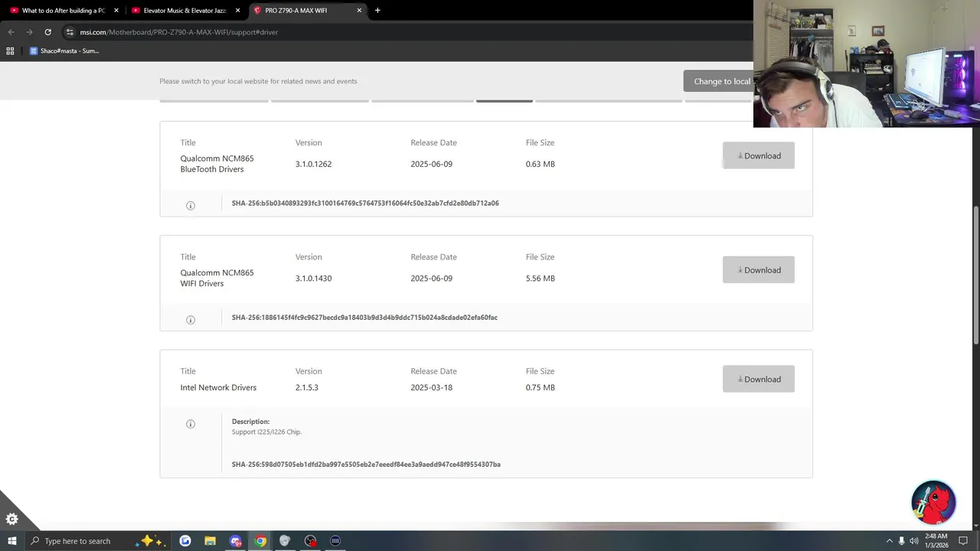This screenshot has height=551, width=980.
Task: Open the Windows notification center
Action: [x=963, y=541]
